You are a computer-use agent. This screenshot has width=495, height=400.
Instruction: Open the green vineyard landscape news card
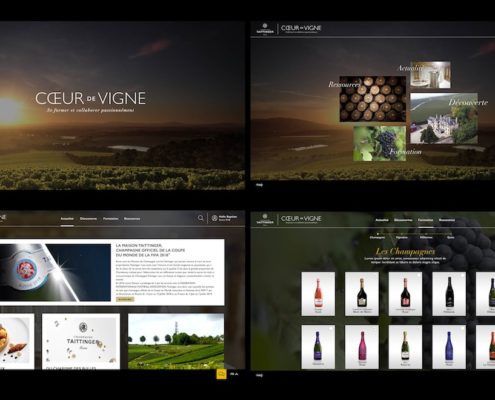pos(176,341)
